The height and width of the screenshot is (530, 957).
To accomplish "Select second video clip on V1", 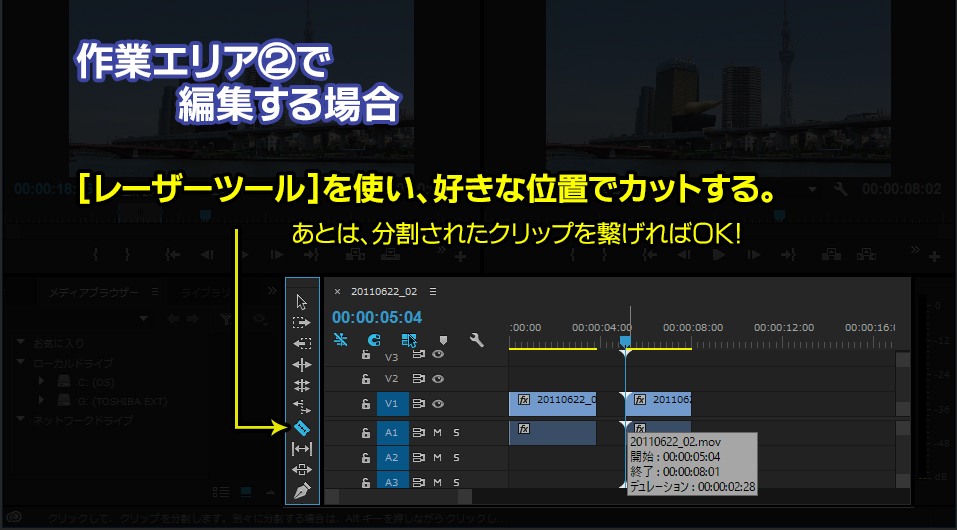I will [x=659, y=404].
